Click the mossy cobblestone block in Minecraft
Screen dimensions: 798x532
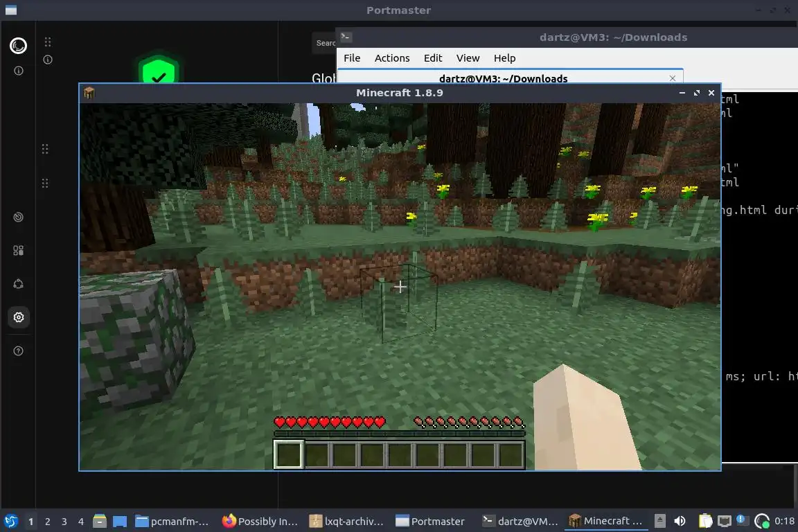[x=135, y=339]
